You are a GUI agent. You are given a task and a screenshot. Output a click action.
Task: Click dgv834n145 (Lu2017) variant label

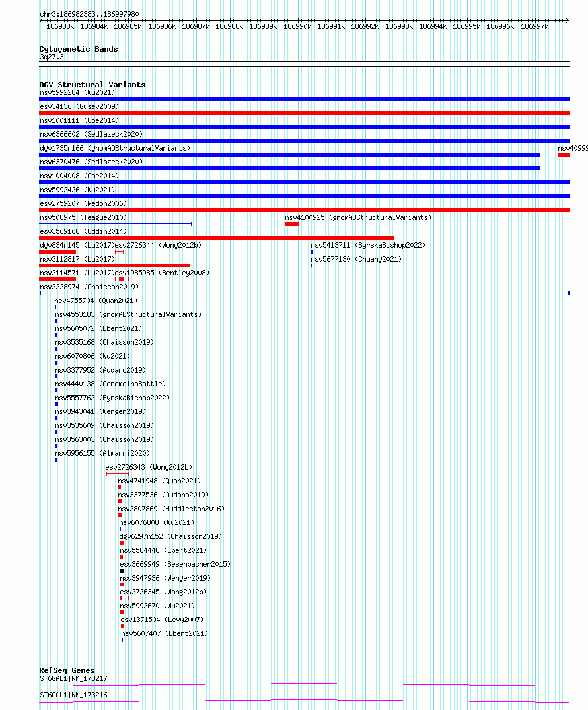click(77, 245)
